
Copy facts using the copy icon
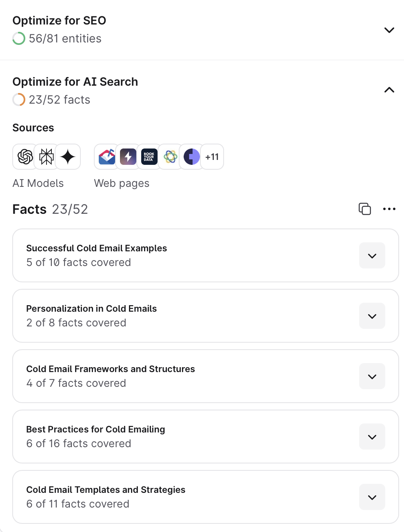tap(364, 209)
